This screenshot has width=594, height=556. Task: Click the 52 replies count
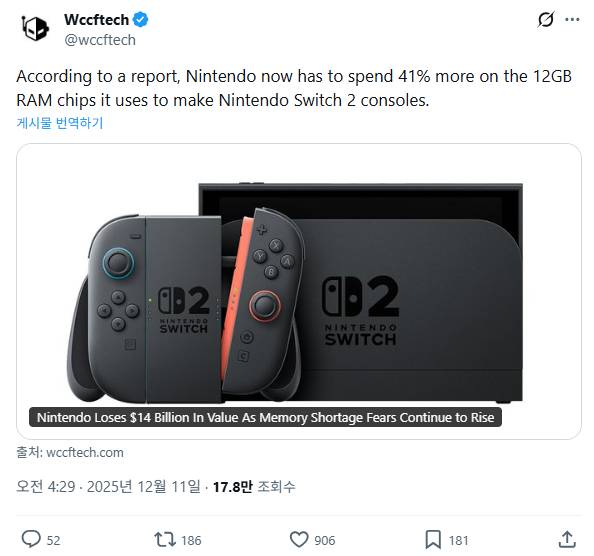click(x=53, y=540)
